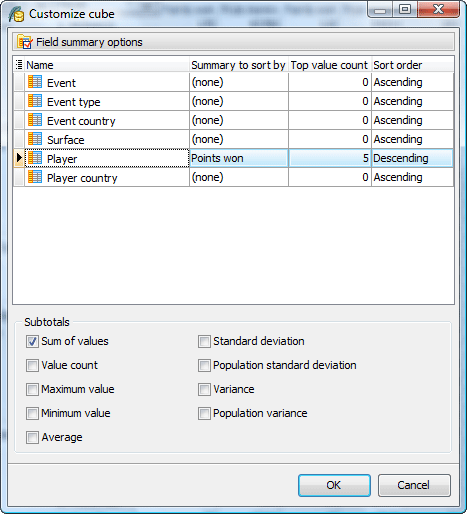The image size is (467, 514).
Task: Click the Surface field grid icon
Action: pyautogui.click(x=35, y=139)
